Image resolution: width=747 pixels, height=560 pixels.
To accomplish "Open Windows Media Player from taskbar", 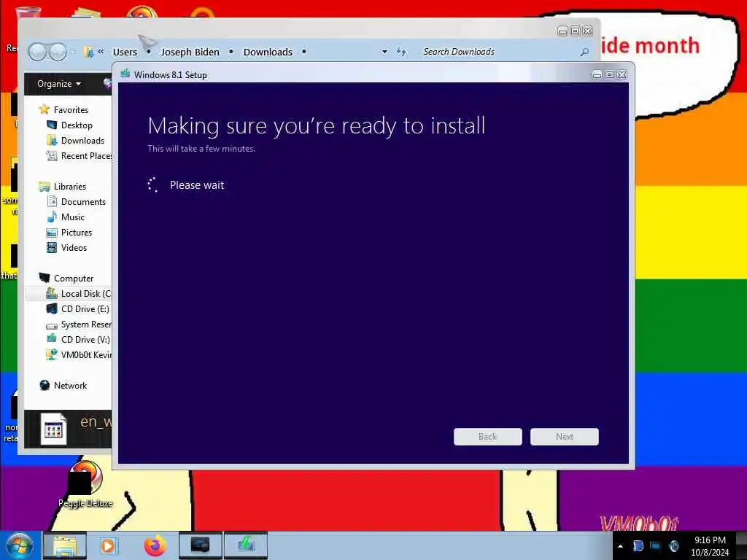I will point(109,545).
